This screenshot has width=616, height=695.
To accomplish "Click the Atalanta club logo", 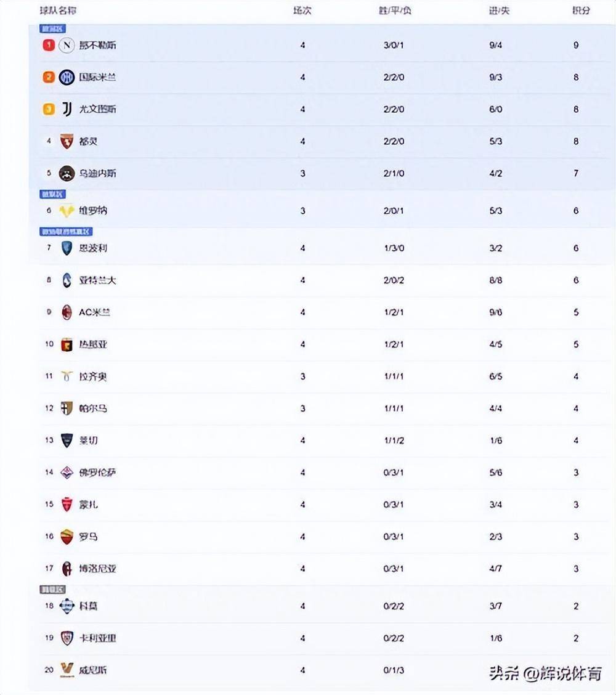I will tap(67, 280).
